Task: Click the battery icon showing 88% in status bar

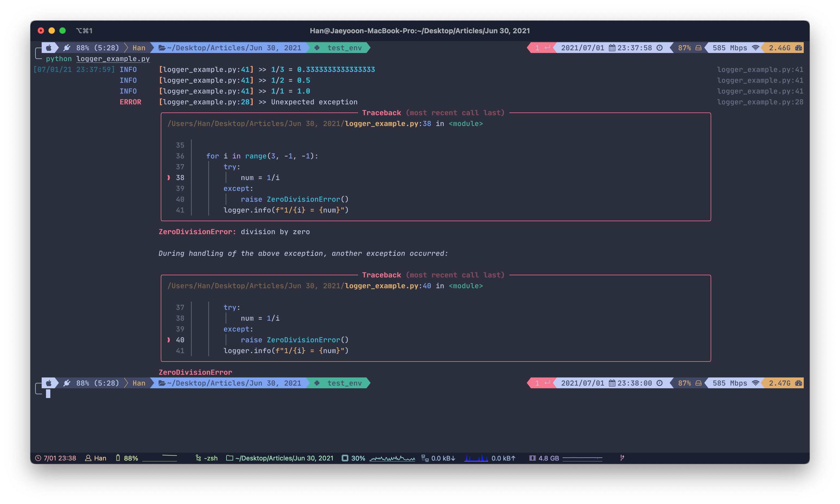Action: 118,458
